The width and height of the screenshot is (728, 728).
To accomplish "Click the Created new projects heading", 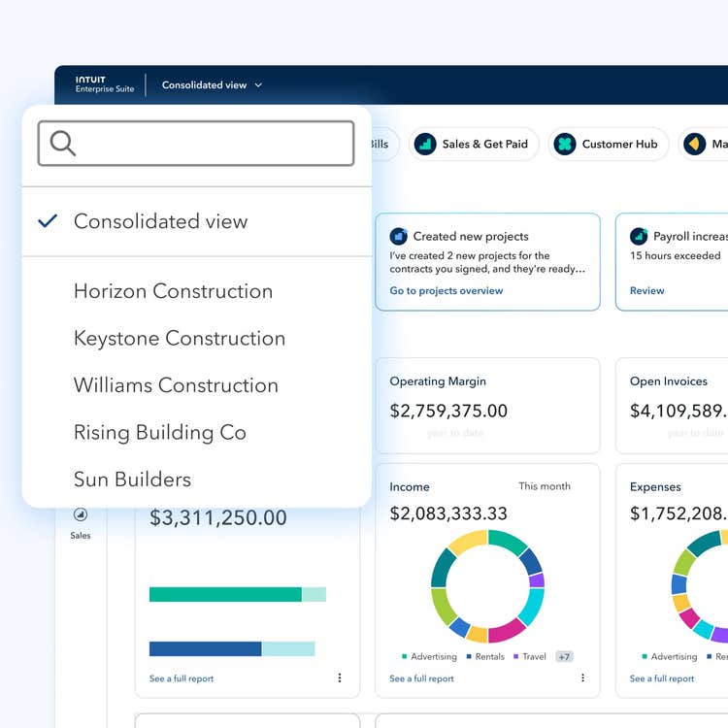I will pos(471,236).
